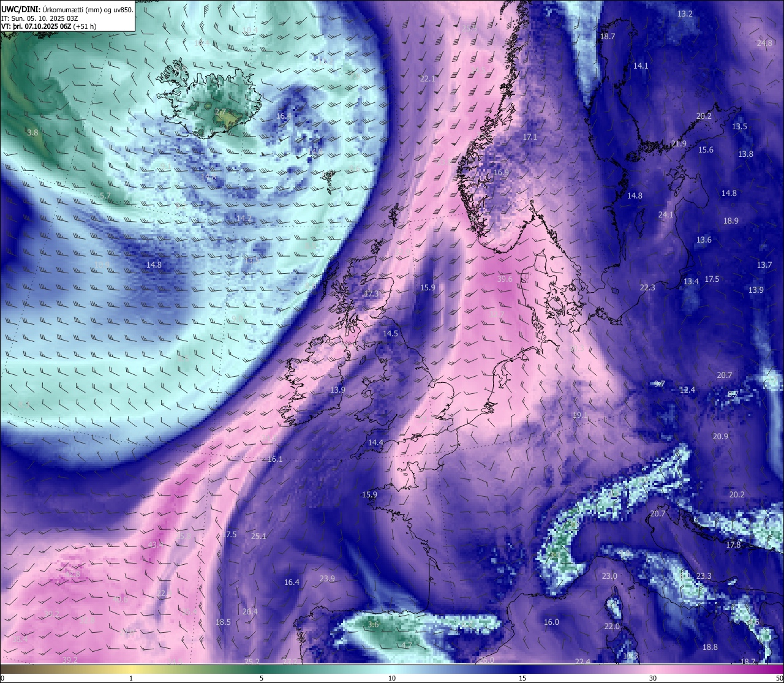
Task: Click the 18.8 value label
Action: [710, 647]
